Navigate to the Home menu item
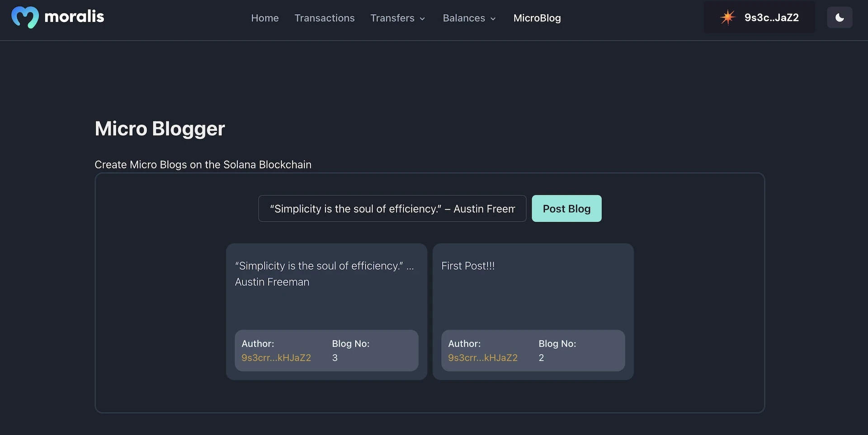868x435 pixels. coord(264,18)
